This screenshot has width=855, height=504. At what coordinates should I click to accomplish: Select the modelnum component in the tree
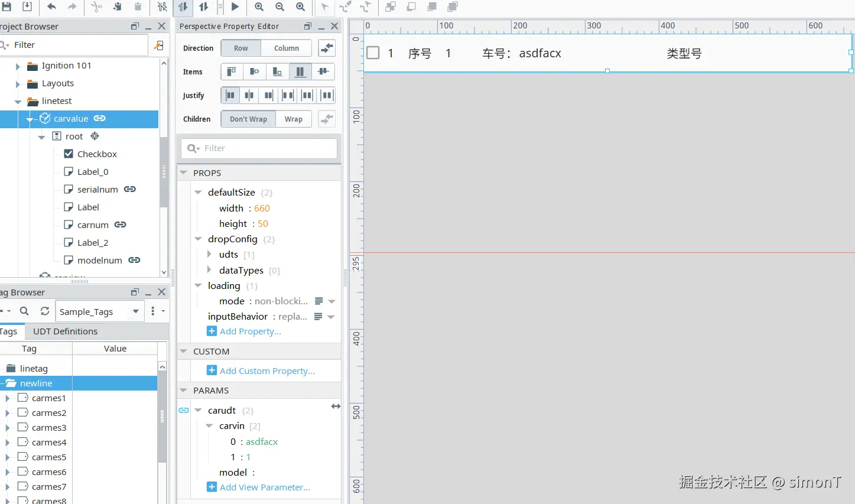click(x=100, y=261)
